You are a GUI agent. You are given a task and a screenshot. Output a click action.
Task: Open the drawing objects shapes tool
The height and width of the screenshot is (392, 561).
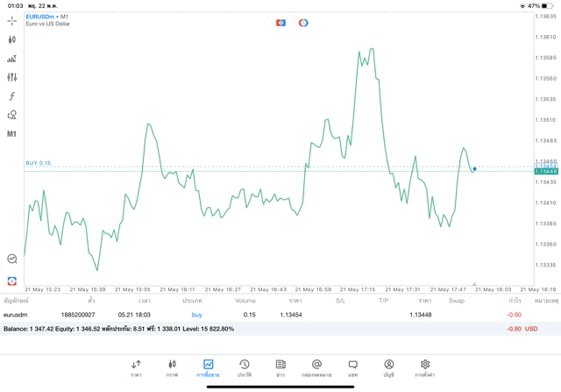point(12,115)
